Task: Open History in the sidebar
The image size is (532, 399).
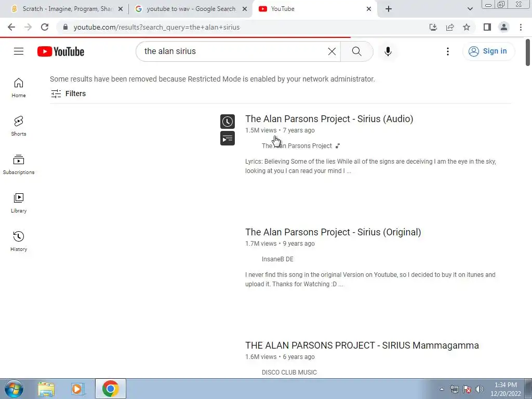Action: pos(19,241)
